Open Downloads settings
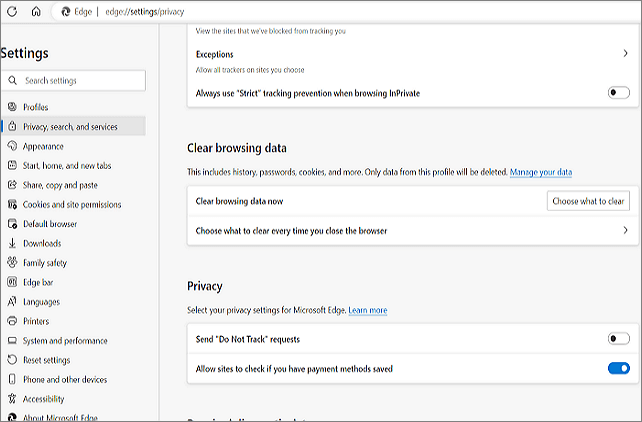The image size is (642, 422). click(x=42, y=243)
